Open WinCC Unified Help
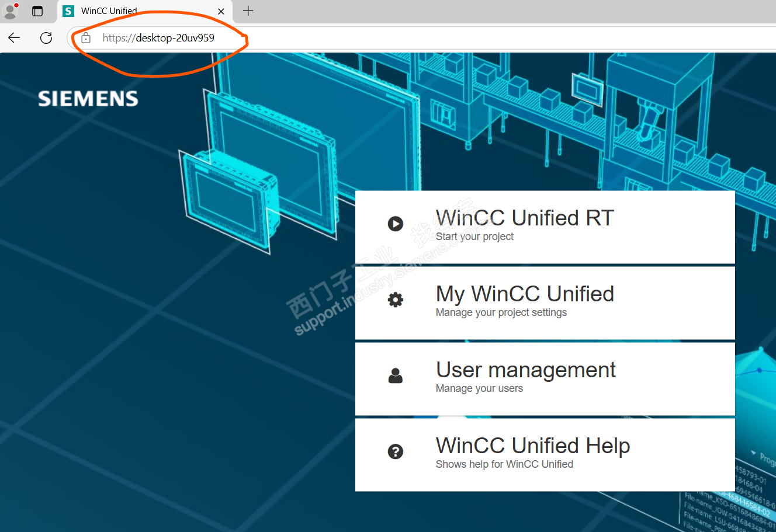The image size is (776, 532). tap(545, 455)
